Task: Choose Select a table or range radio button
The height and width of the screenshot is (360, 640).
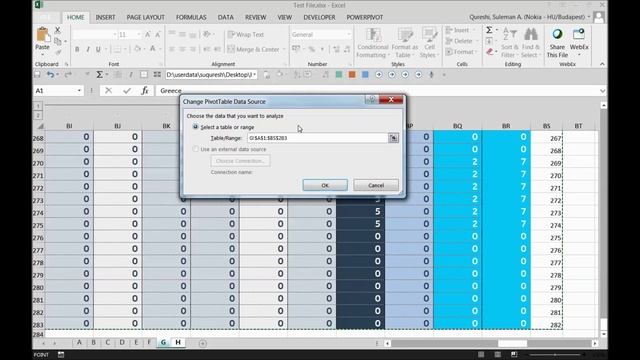Action: [x=196, y=127]
